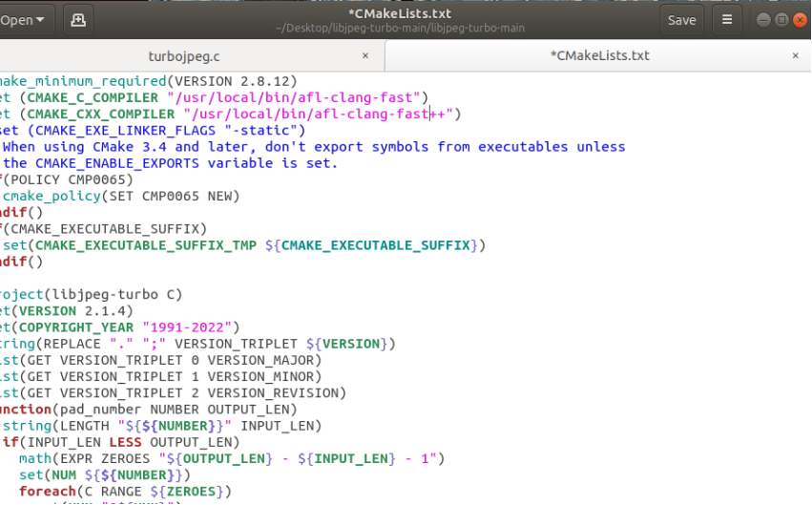Click the new document icon in header
Viewport: 812px width, 505px height.
(x=78, y=20)
